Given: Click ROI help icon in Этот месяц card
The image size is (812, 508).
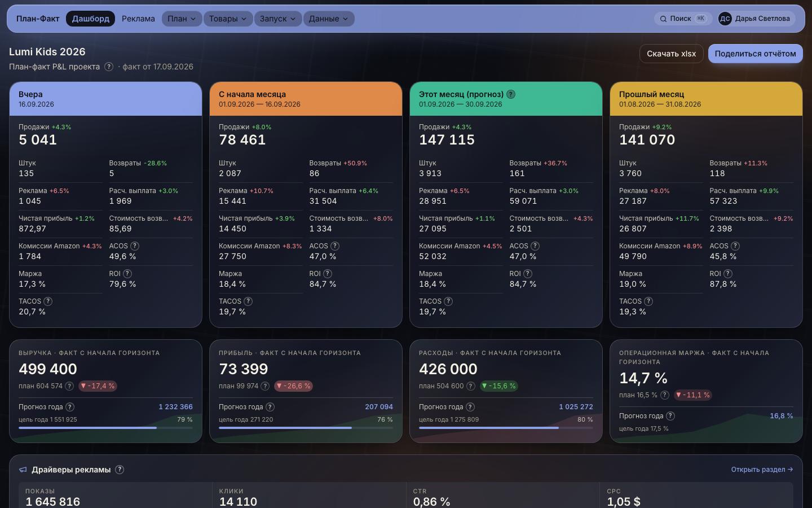Looking at the screenshot, I should [x=528, y=274].
